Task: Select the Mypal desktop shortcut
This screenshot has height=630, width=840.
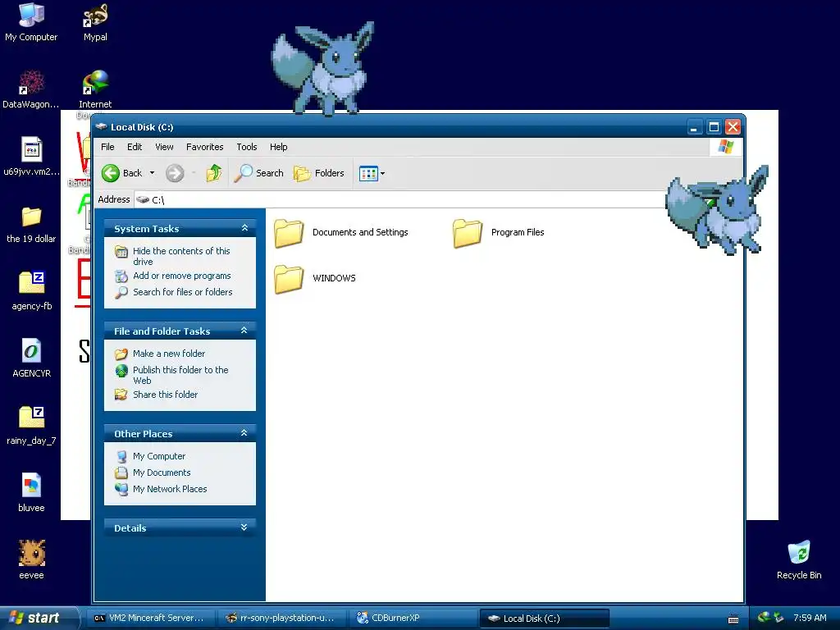Action: tap(95, 22)
